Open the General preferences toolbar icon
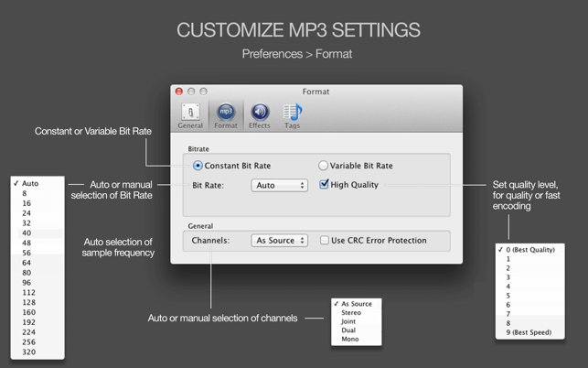588x368 pixels. pos(190,115)
